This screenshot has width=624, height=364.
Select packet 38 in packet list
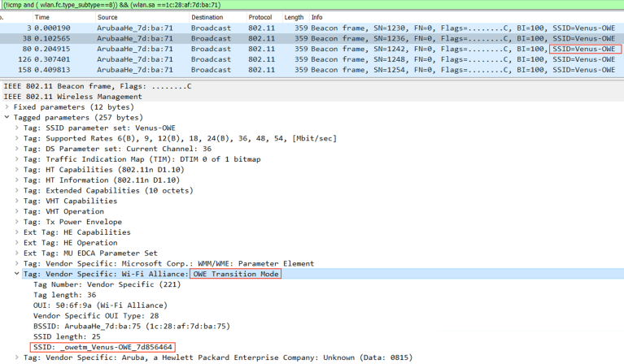coord(244,38)
